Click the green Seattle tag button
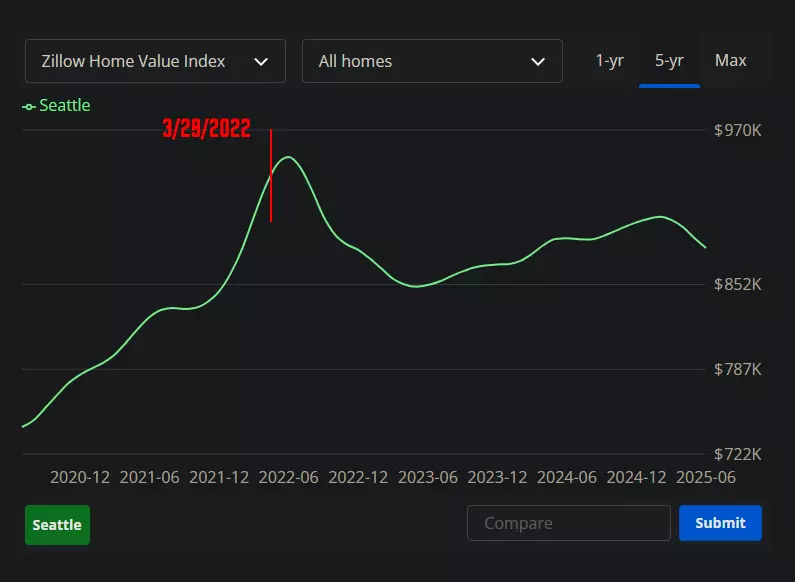The image size is (795, 582). pyautogui.click(x=57, y=525)
